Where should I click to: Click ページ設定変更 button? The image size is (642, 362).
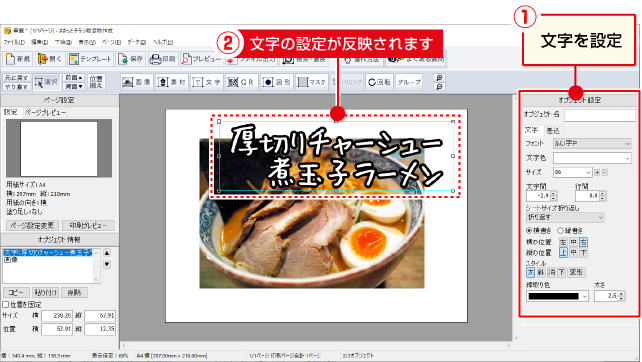click(32, 225)
